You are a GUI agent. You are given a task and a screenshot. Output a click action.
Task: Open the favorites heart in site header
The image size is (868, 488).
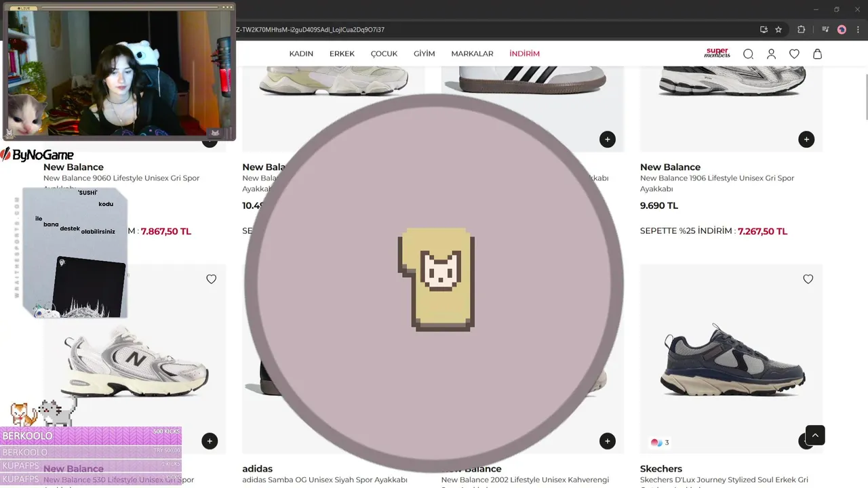click(x=794, y=54)
